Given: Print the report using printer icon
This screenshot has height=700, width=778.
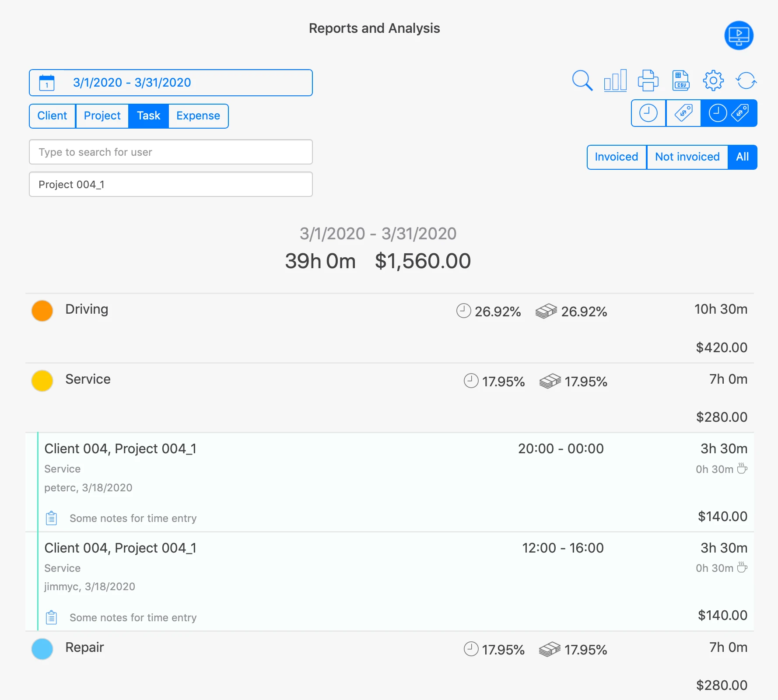Looking at the screenshot, I should point(648,80).
